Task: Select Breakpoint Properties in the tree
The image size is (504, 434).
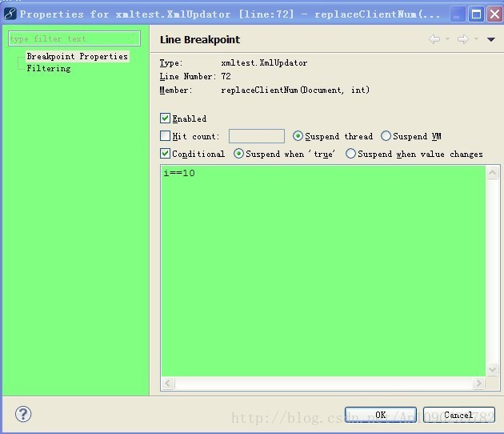Action: [77, 56]
